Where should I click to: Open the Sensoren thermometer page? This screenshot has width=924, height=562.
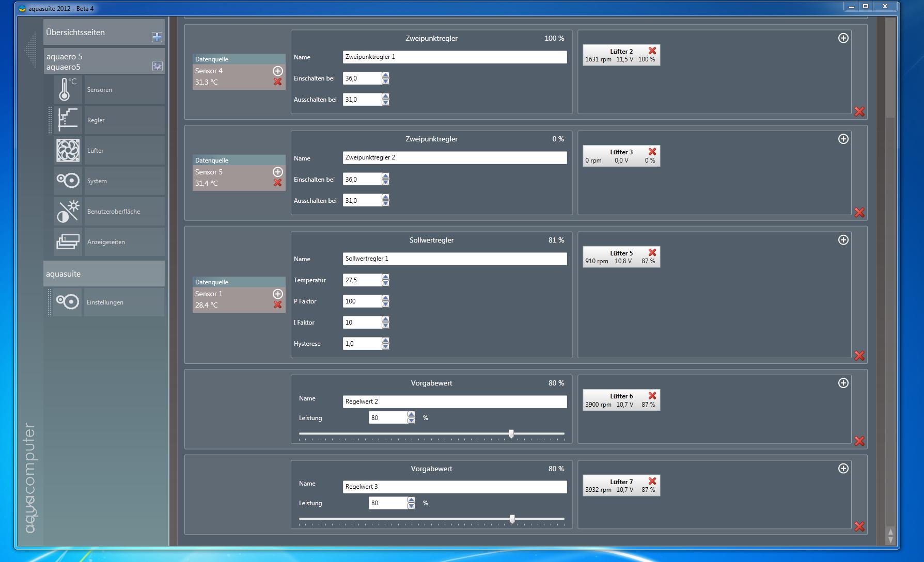[x=68, y=89]
